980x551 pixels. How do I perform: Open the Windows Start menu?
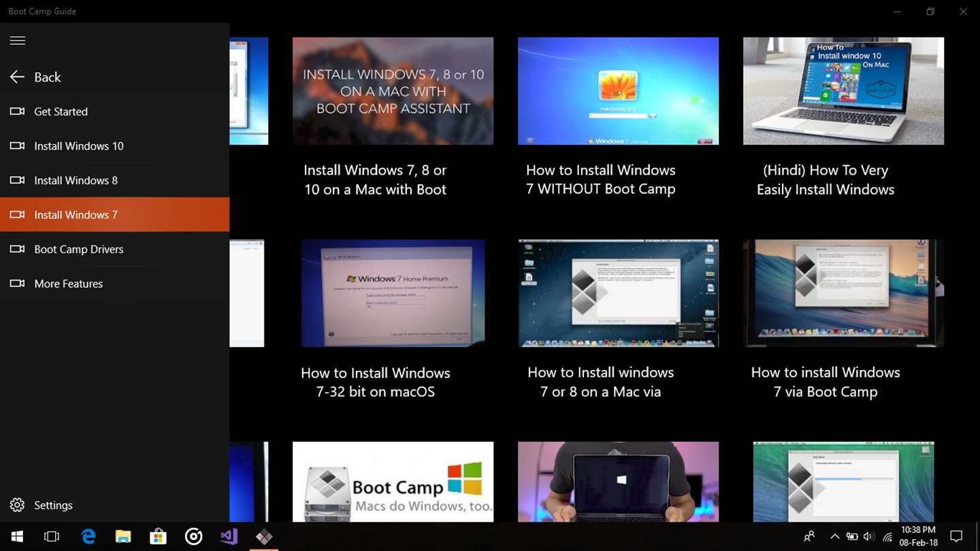click(x=17, y=537)
